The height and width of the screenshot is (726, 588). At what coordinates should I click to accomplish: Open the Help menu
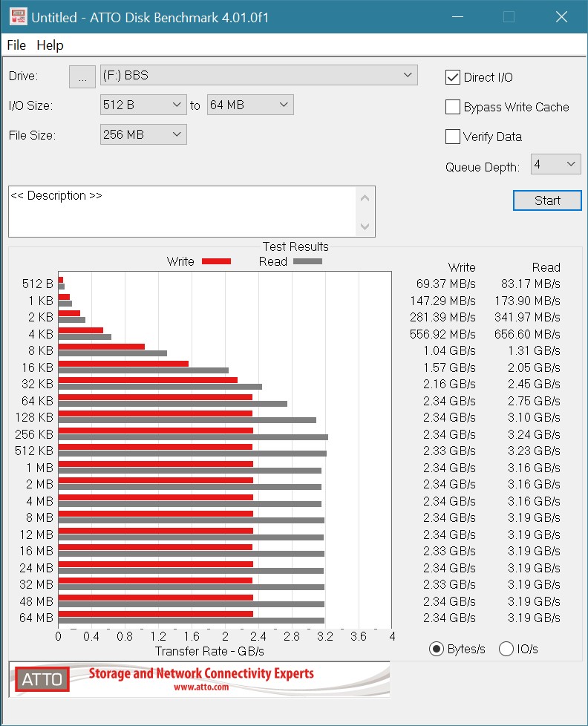(50, 45)
